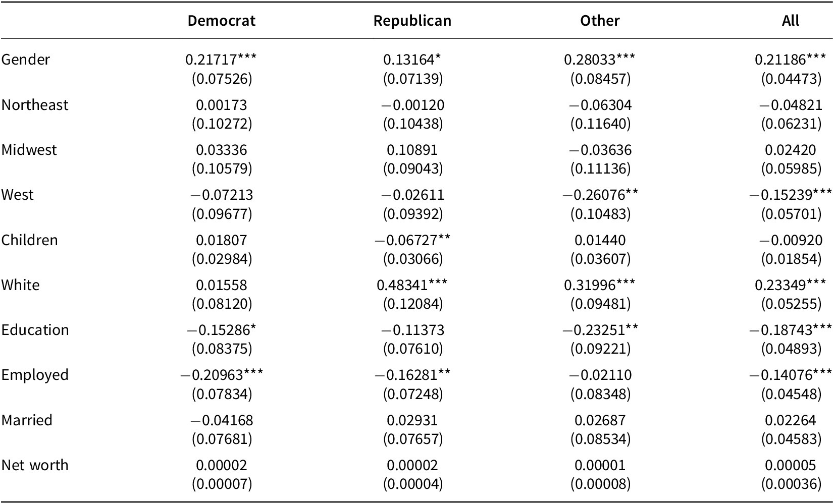Click the Net worth row label
This screenshot has height=504, width=834.
35,465
